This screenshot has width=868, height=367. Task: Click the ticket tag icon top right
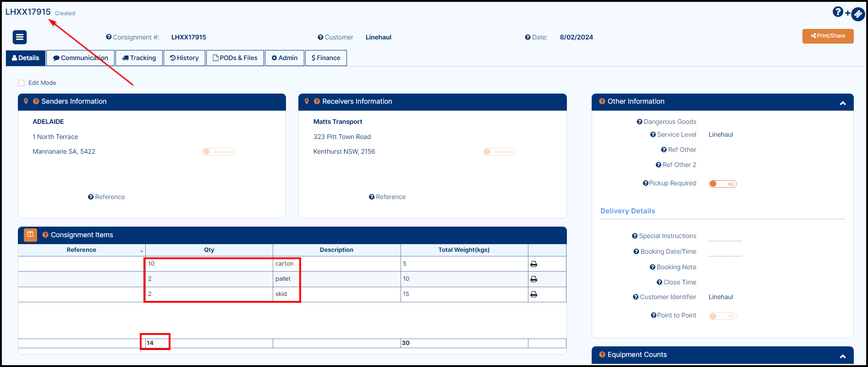(857, 14)
